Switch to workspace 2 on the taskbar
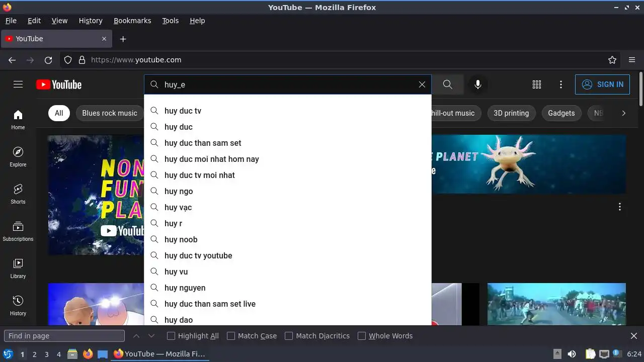 point(34,354)
